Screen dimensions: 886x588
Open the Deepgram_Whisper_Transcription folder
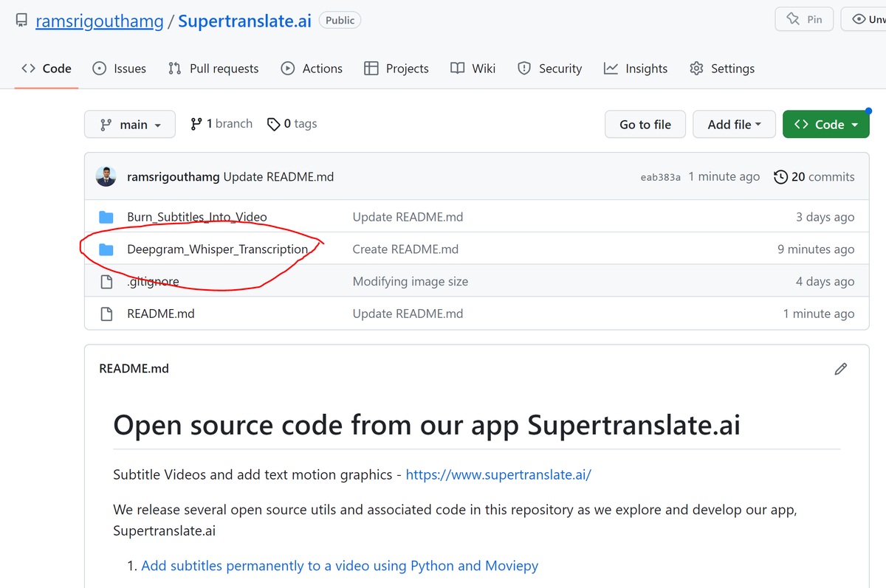[218, 249]
